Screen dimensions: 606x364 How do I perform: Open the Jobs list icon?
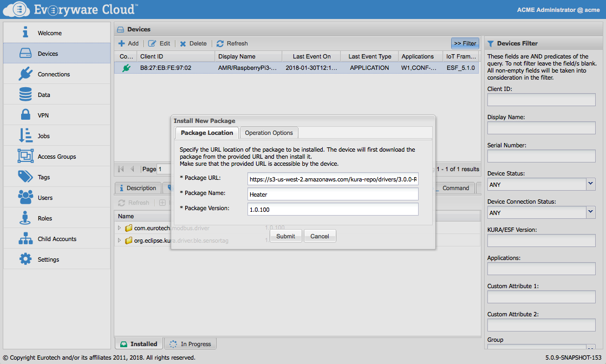pos(25,135)
